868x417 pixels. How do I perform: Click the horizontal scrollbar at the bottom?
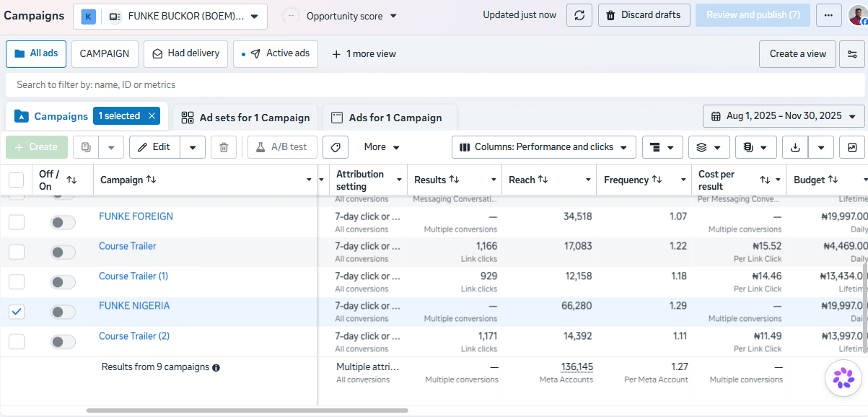[x=246, y=411]
